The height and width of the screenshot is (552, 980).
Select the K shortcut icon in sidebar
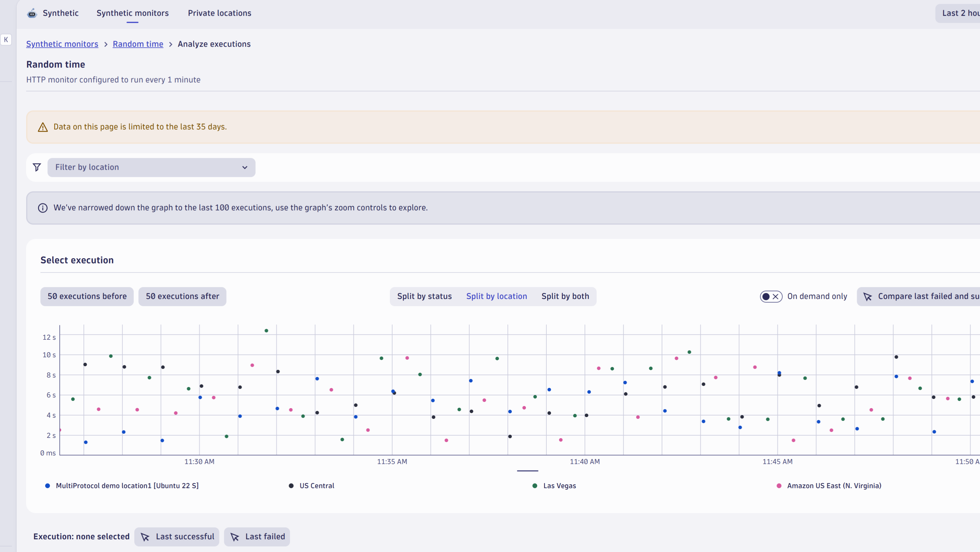[6, 40]
